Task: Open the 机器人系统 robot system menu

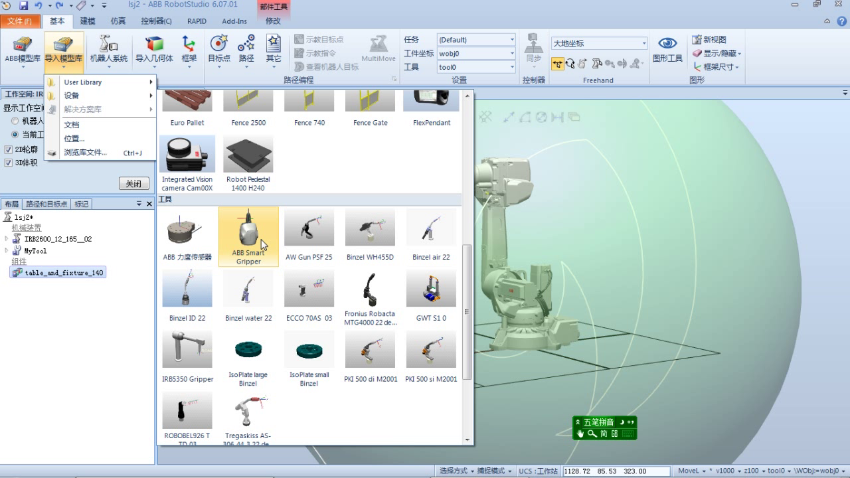Action: pyautogui.click(x=108, y=50)
